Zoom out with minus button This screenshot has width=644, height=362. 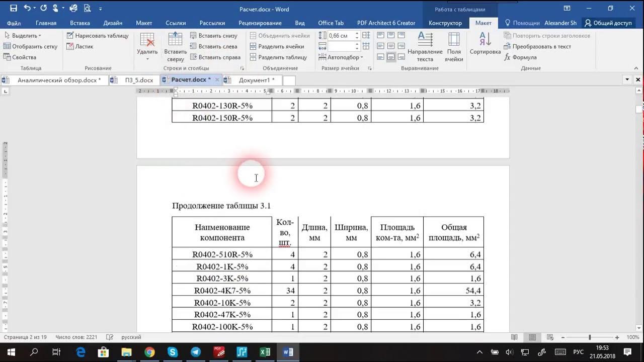pyautogui.click(x=563, y=337)
